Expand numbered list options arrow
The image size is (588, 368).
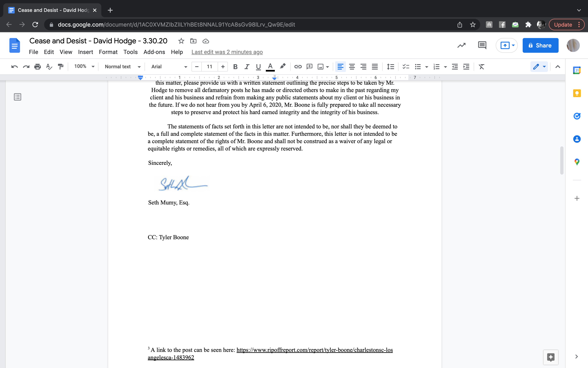coord(445,67)
